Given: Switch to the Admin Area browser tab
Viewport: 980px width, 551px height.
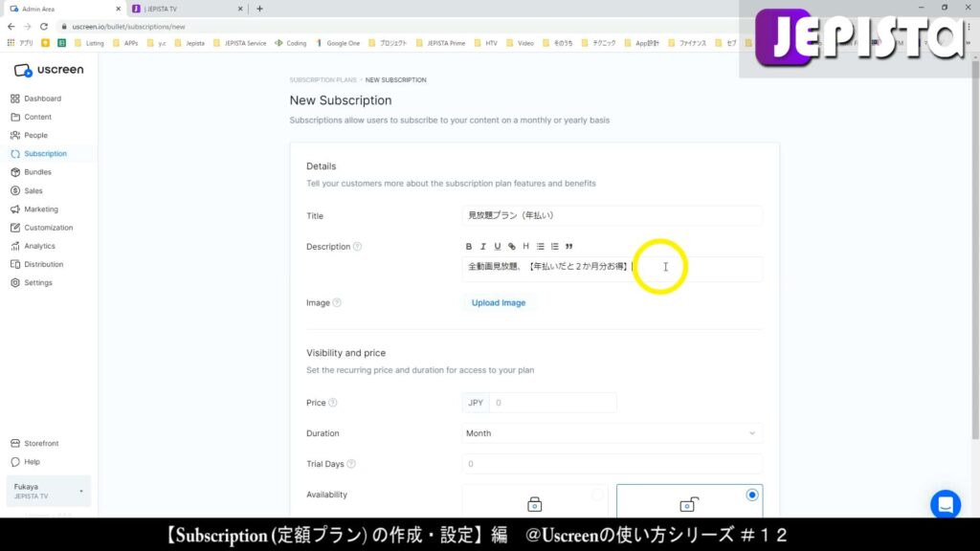Looking at the screenshot, I should [63, 9].
